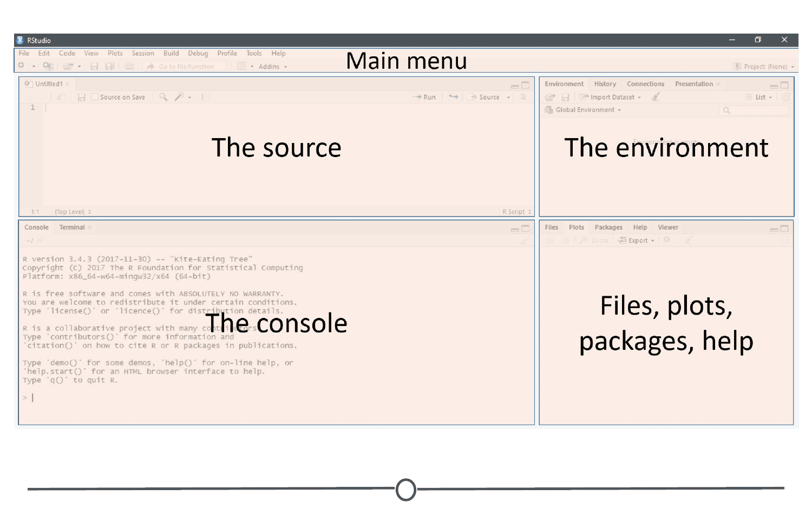The height and width of the screenshot is (508, 812).
Task: Click the workspace panes grid icon
Action: tap(241, 66)
